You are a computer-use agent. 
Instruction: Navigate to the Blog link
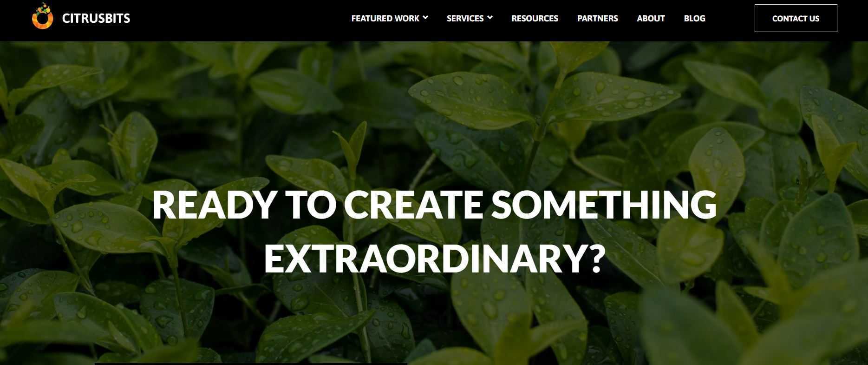tap(694, 18)
